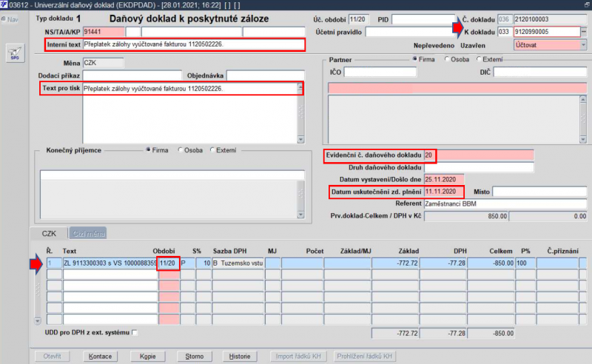Click the Historie button
The width and height of the screenshot is (592, 364).
pyautogui.click(x=240, y=356)
